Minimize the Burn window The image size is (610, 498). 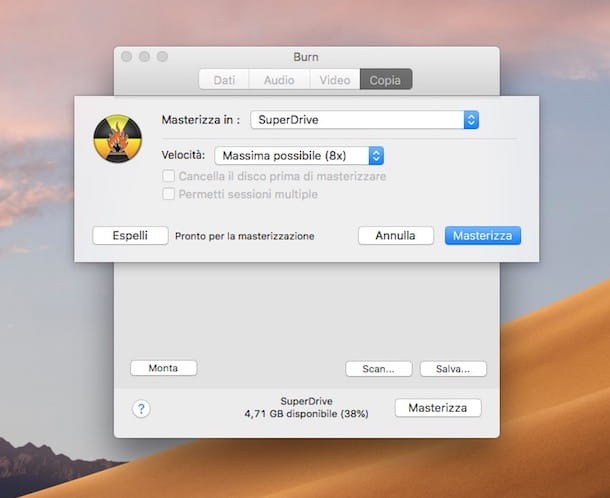pyautogui.click(x=145, y=57)
